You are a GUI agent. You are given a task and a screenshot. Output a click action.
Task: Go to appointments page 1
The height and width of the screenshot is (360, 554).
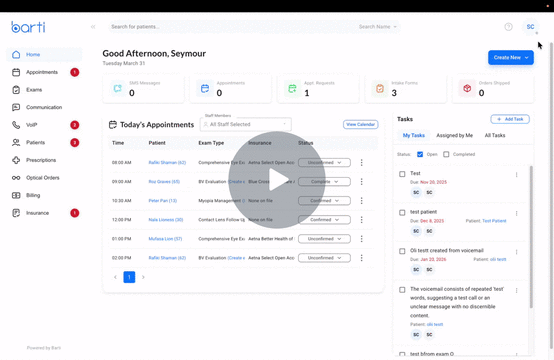pyautogui.click(x=129, y=277)
